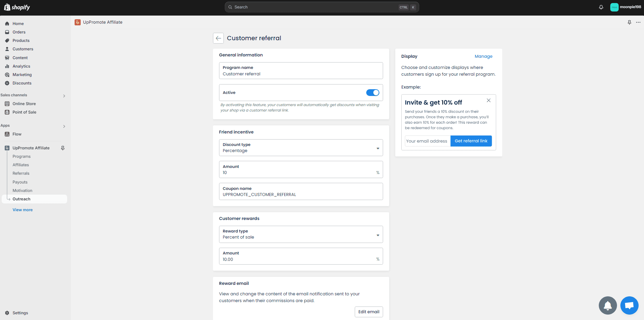Click the Edit email button
Viewport: 644px width, 320px height.
click(x=369, y=312)
